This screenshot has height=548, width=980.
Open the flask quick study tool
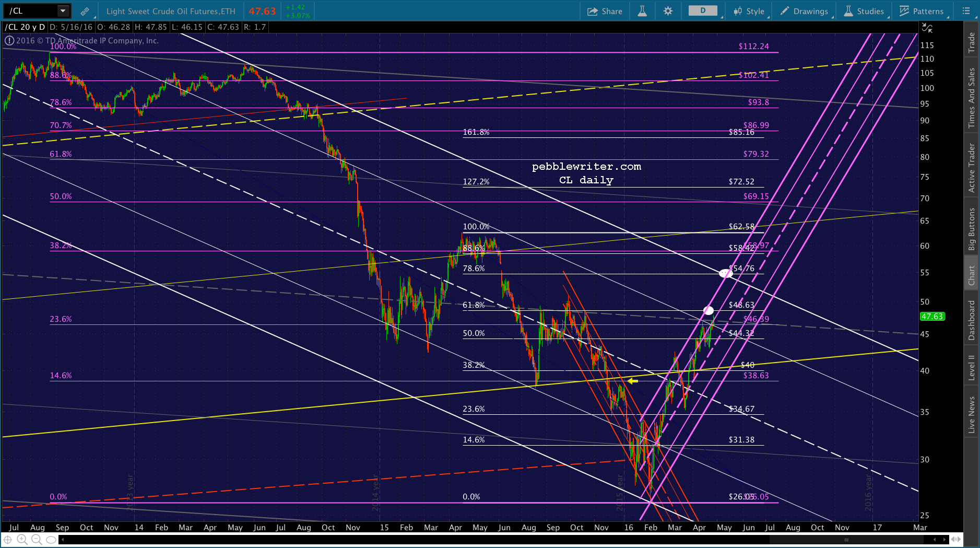(x=642, y=11)
